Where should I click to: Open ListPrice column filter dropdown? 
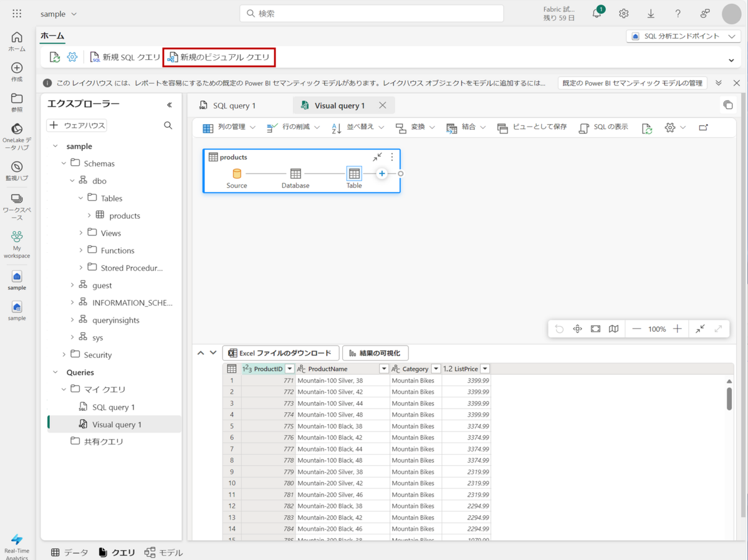tap(484, 369)
